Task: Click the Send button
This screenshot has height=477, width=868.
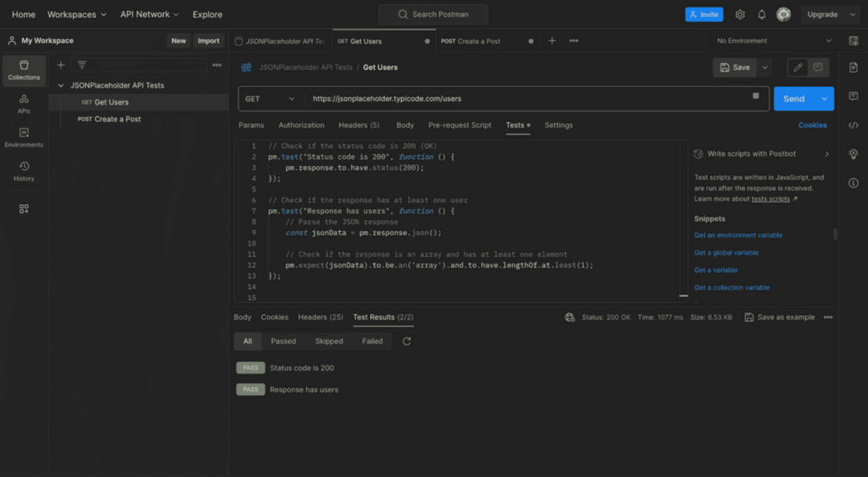Action: pos(794,99)
